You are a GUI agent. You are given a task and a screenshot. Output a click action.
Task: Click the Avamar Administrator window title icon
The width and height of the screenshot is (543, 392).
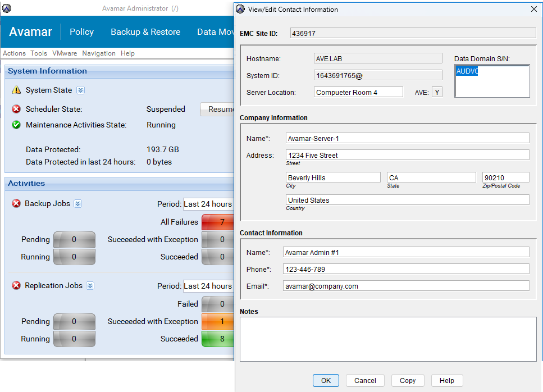pyautogui.click(x=7, y=8)
